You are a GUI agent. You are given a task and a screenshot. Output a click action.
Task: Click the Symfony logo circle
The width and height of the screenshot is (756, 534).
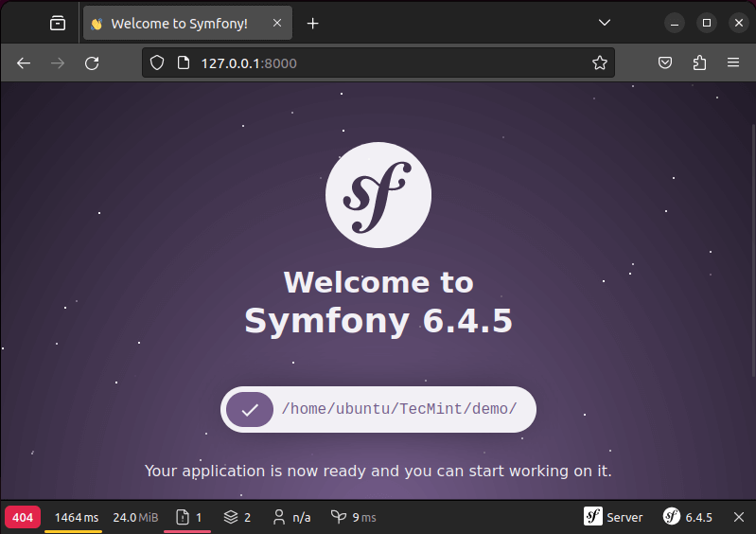378,195
